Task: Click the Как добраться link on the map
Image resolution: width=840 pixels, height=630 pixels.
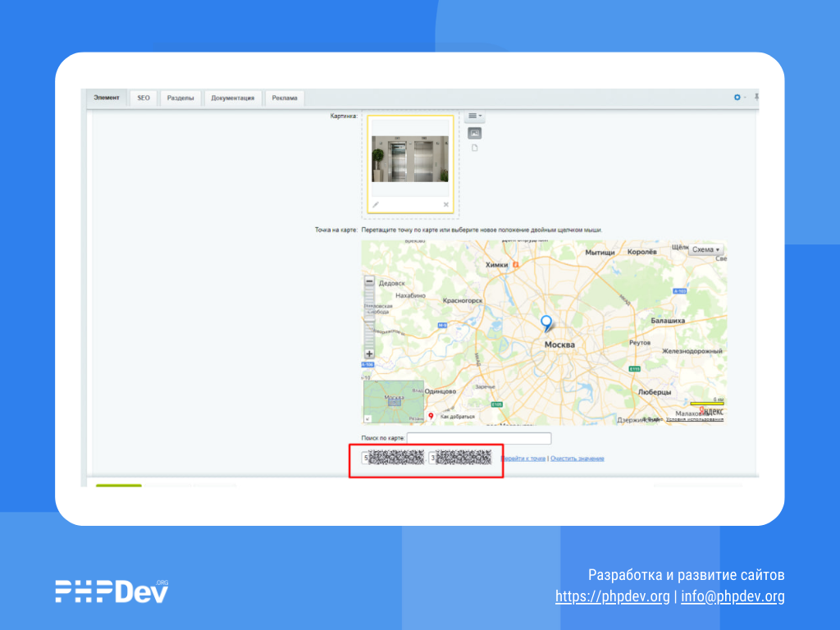Action: point(458,416)
